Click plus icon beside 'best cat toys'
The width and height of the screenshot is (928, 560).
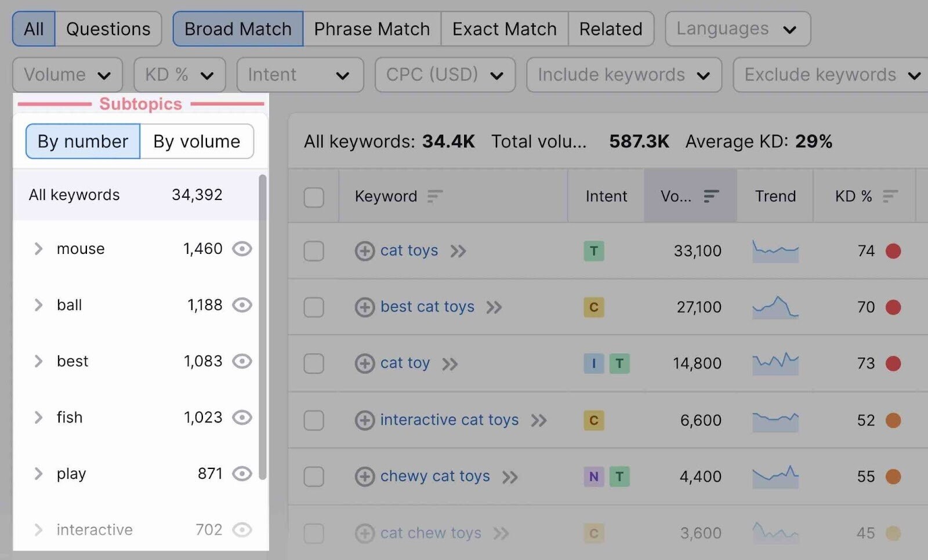click(364, 307)
